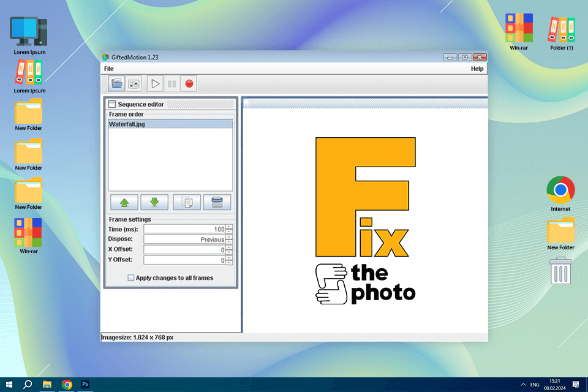The image size is (588, 392).
Task: Click the Imagesize status bar text
Action: pos(137,337)
